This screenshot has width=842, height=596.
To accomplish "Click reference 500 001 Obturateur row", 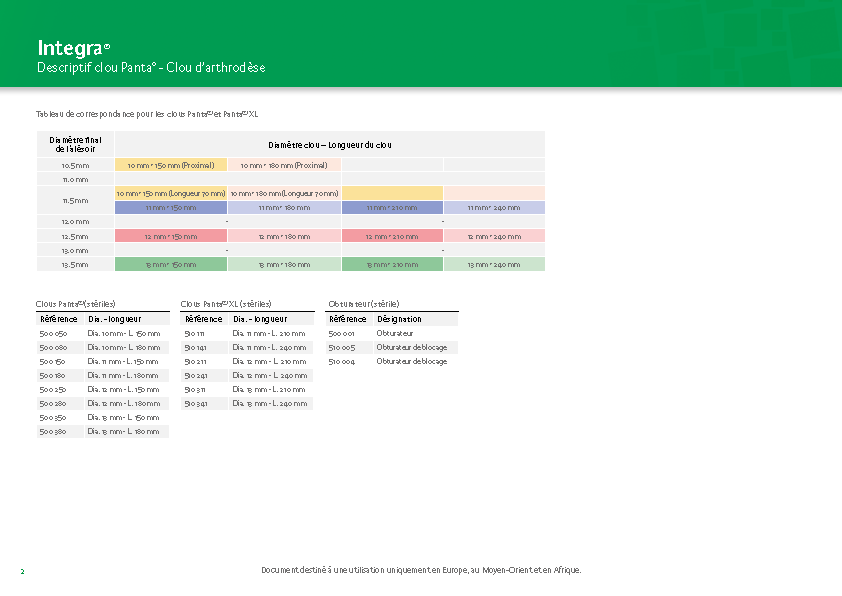I will pyautogui.click(x=342, y=333).
